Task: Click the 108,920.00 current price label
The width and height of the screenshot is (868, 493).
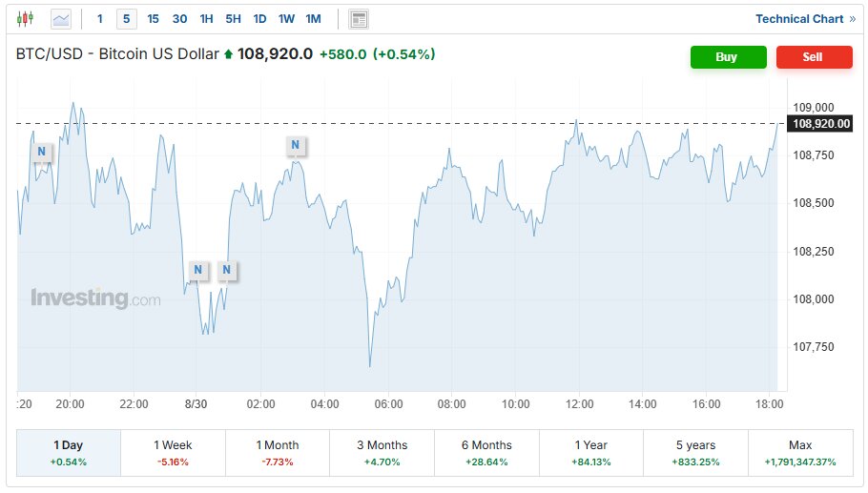Action: point(820,124)
